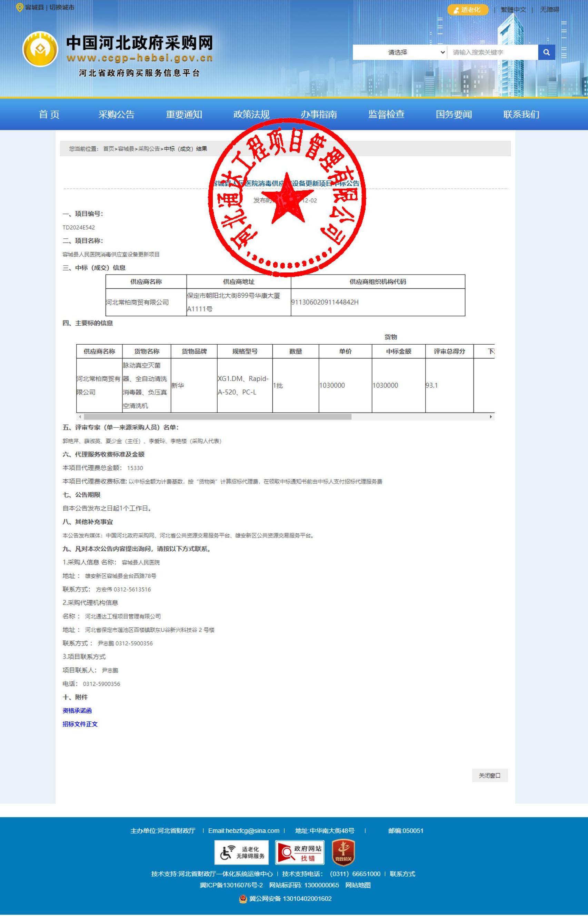The image size is (588, 919).
Task: Click the location pin icon
Action: point(19,8)
